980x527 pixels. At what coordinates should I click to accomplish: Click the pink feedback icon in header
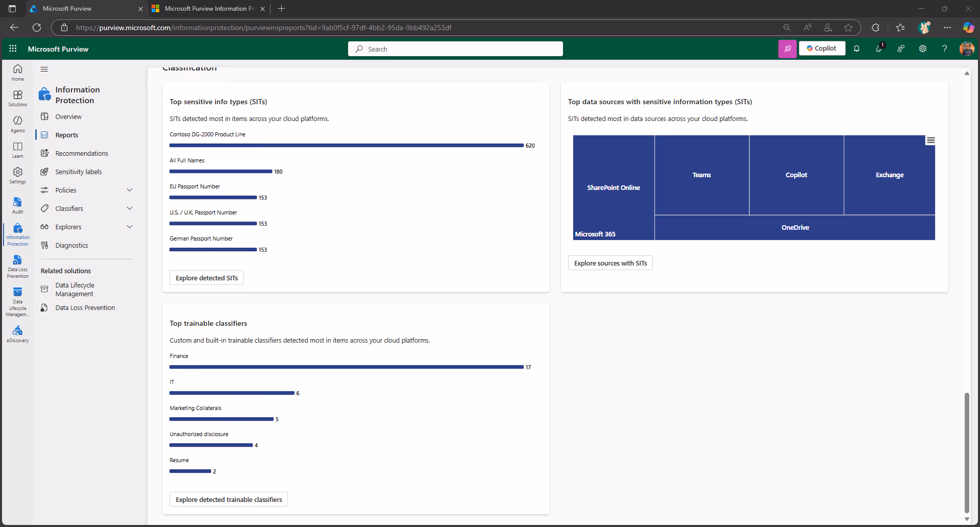[x=788, y=49]
